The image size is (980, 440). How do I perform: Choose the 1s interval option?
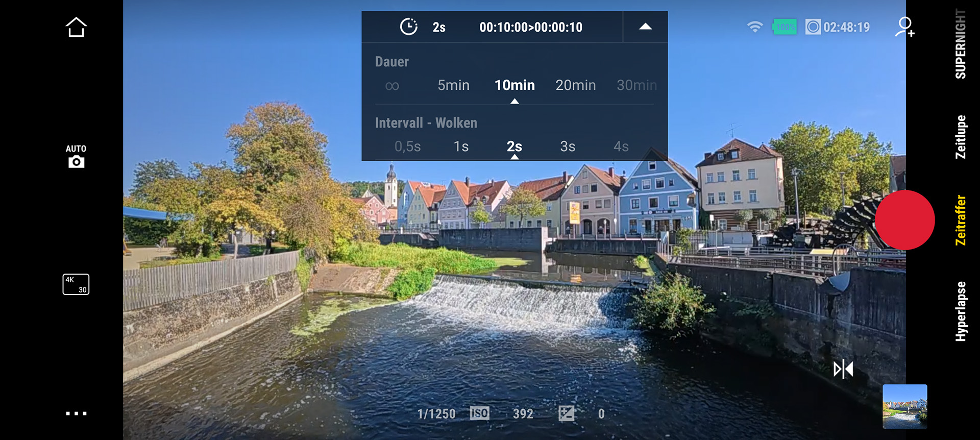[461, 146]
